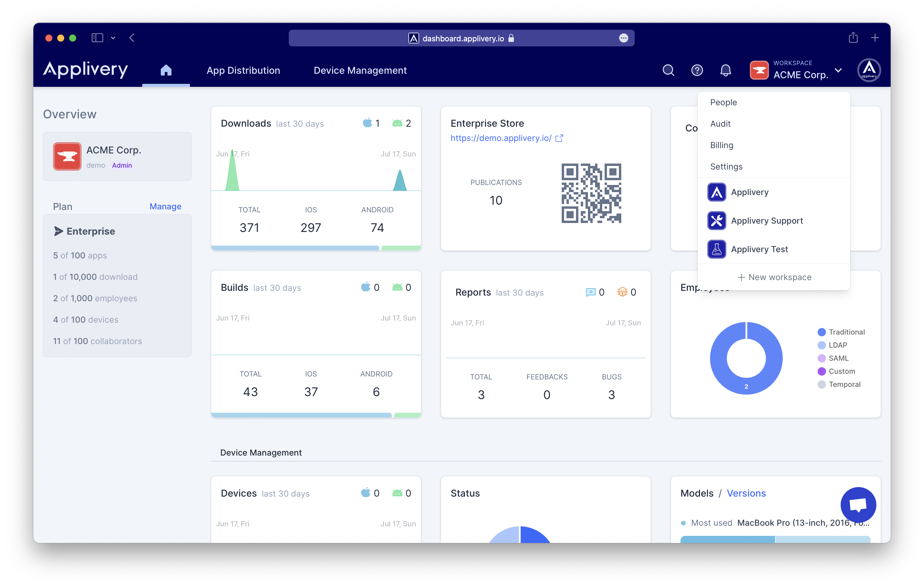The height and width of the screenshot is (587, 924).
Task: Expand the Safari sidebar options chevron
Action: tap(113, 38)
